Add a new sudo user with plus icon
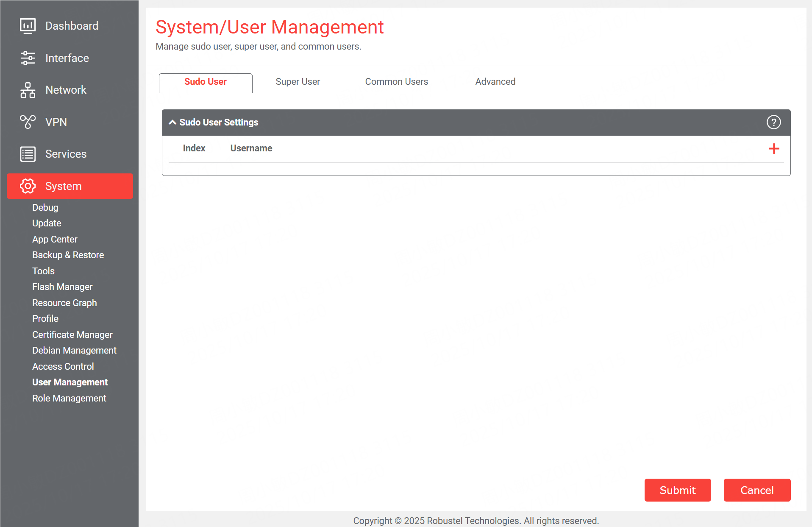This screenshot has height=527, width=812. [x=773, y=149]
